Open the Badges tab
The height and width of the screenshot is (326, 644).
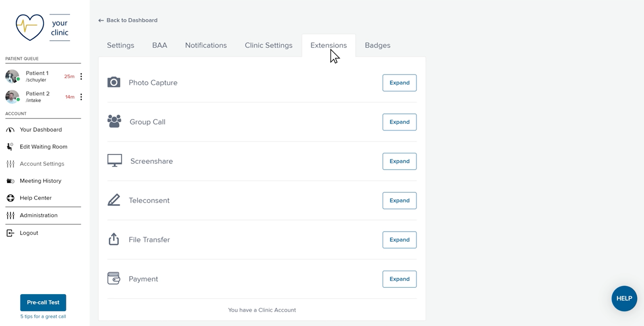point(378,45)
